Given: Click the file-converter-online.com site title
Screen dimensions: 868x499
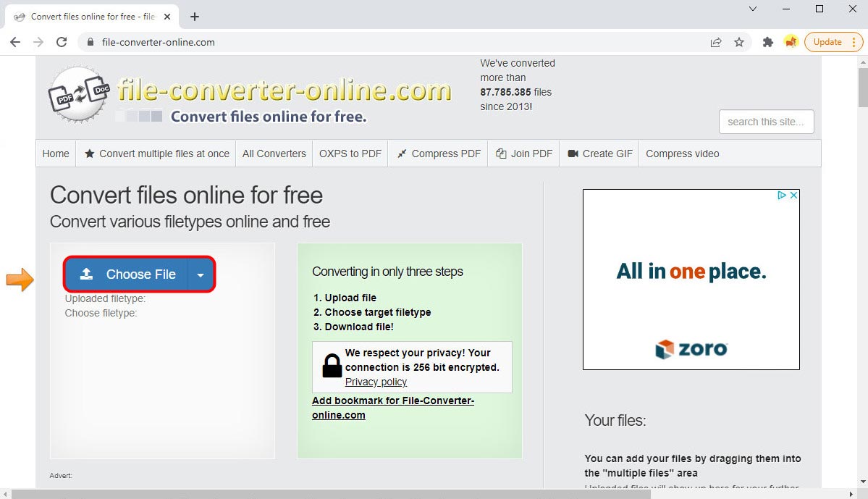Looking at the screenshot, I should pos(284,91).
